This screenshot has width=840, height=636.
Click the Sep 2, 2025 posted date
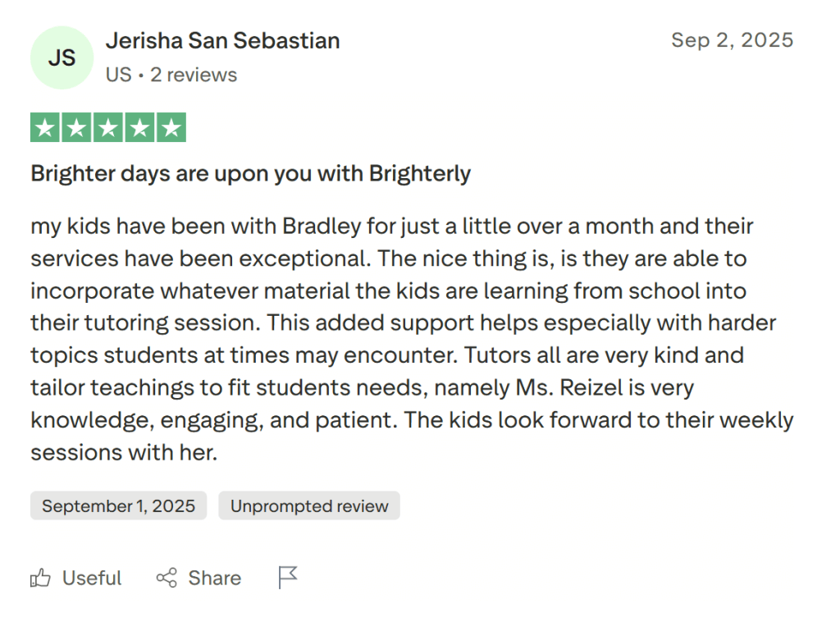point(733,39)
